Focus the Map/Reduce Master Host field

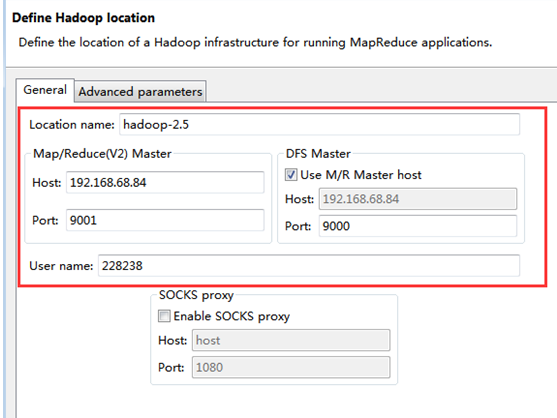165,183
